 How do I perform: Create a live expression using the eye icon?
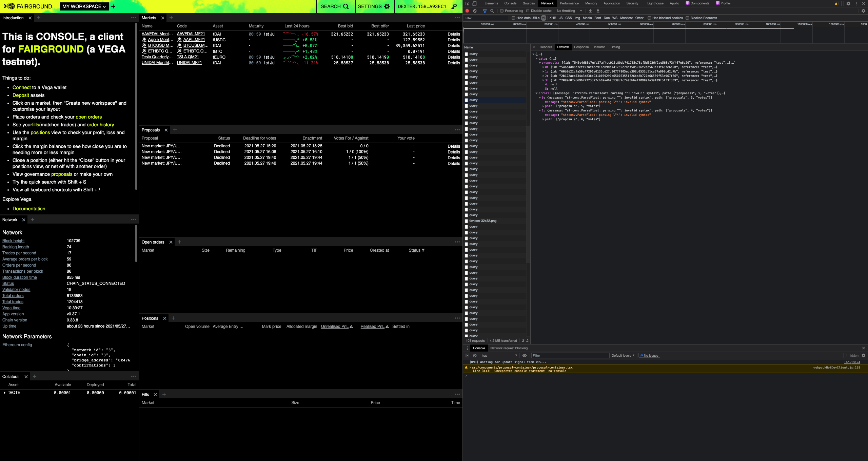(525, 355)
